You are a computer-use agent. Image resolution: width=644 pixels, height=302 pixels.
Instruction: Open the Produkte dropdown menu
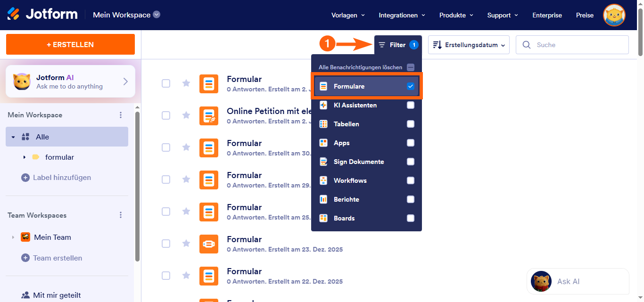(456, 15)
